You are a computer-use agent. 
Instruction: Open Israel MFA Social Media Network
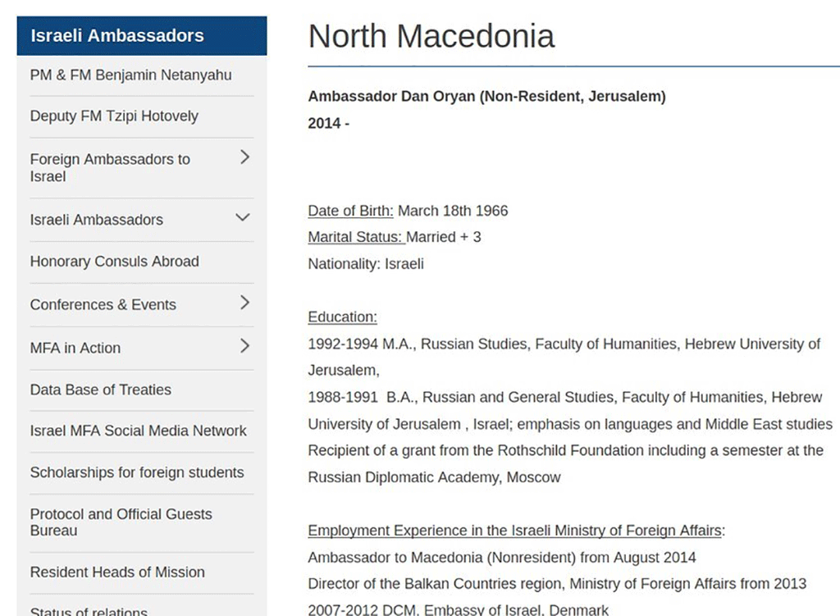tap(138, 431)
